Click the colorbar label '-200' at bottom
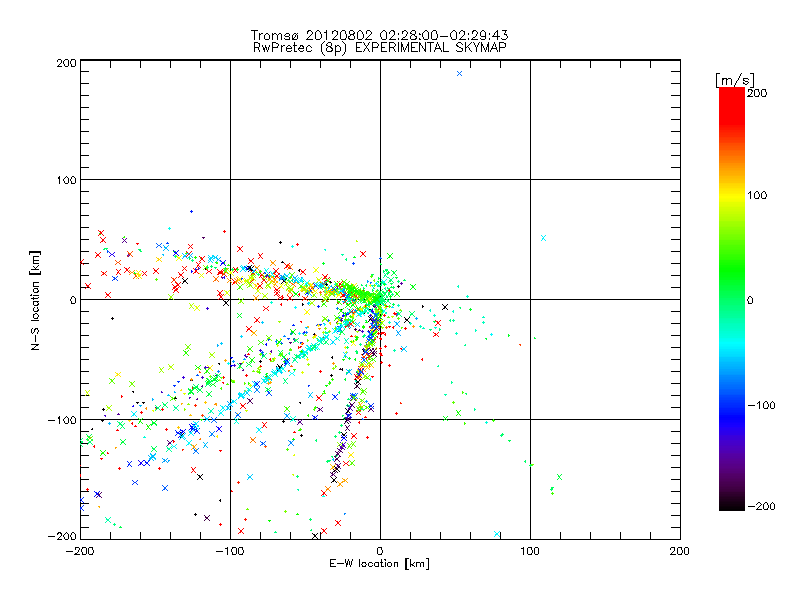The image size is (800, 600). 761,506
